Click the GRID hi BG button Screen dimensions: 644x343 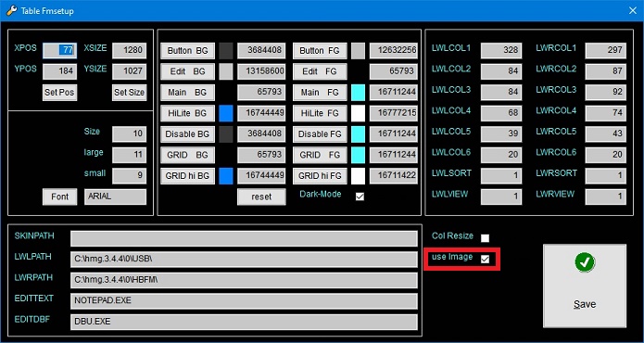(x=187, y=176)
